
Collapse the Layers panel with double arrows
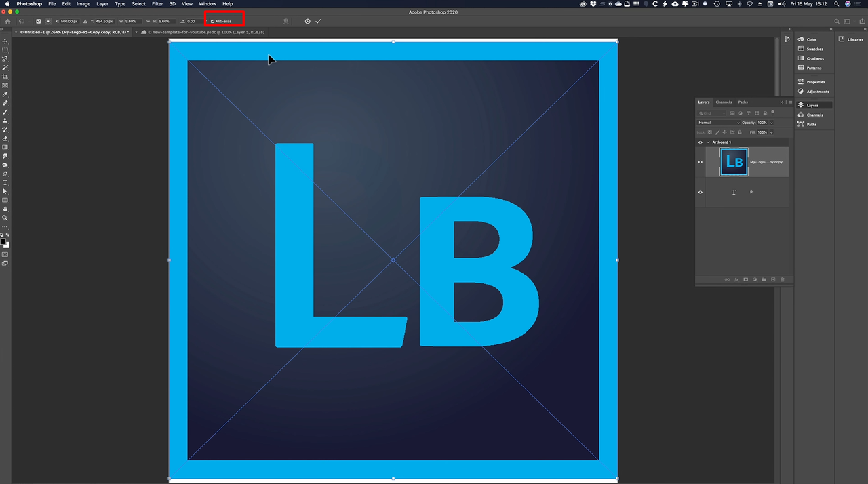click(x=782, y=102)
